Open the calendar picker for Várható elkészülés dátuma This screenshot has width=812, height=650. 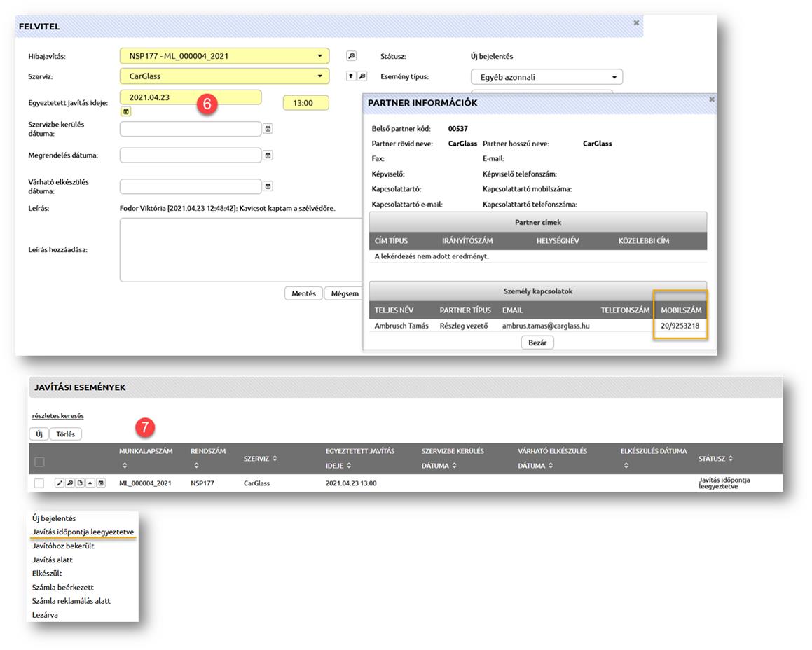[268, 186]
